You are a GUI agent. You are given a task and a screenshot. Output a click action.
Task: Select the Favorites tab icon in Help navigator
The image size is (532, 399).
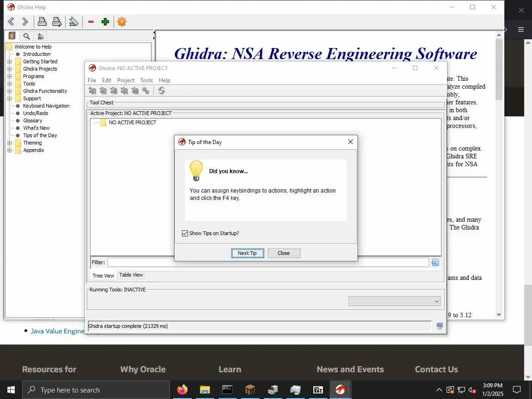click(40, 36)
